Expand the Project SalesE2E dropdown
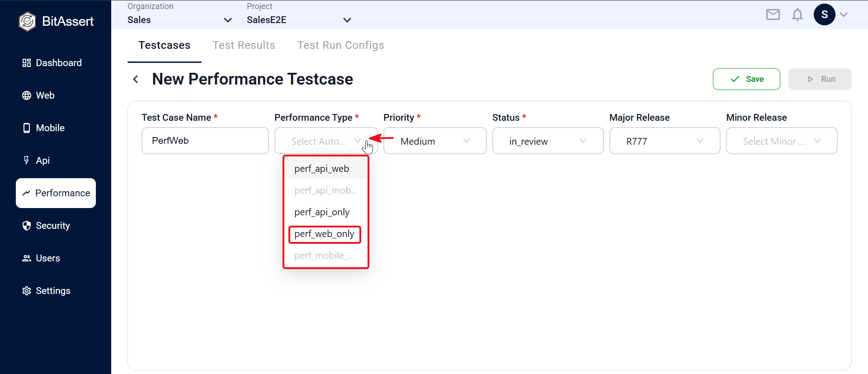The image size is (868, 374). coord(299,20)
